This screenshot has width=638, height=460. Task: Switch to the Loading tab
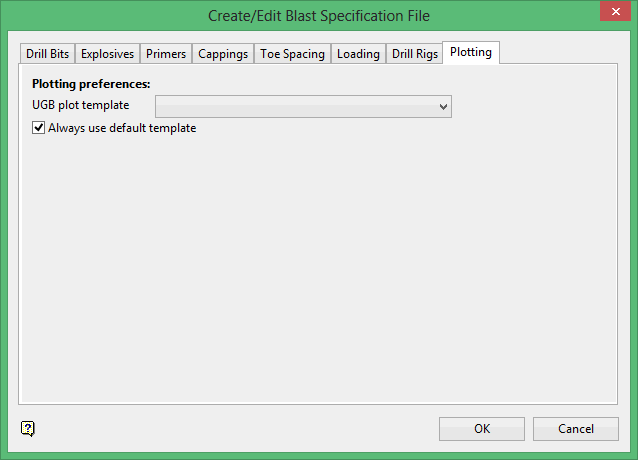[x=358, y=54]
